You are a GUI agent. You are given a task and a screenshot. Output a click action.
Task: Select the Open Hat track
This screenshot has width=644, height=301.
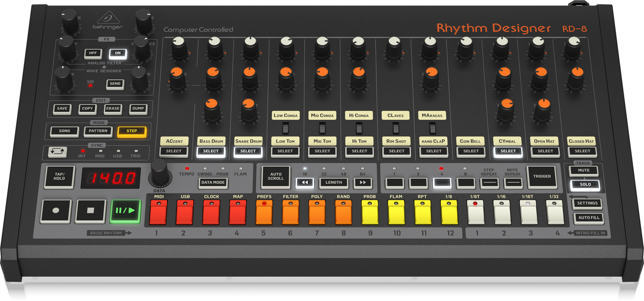point(545,151)
